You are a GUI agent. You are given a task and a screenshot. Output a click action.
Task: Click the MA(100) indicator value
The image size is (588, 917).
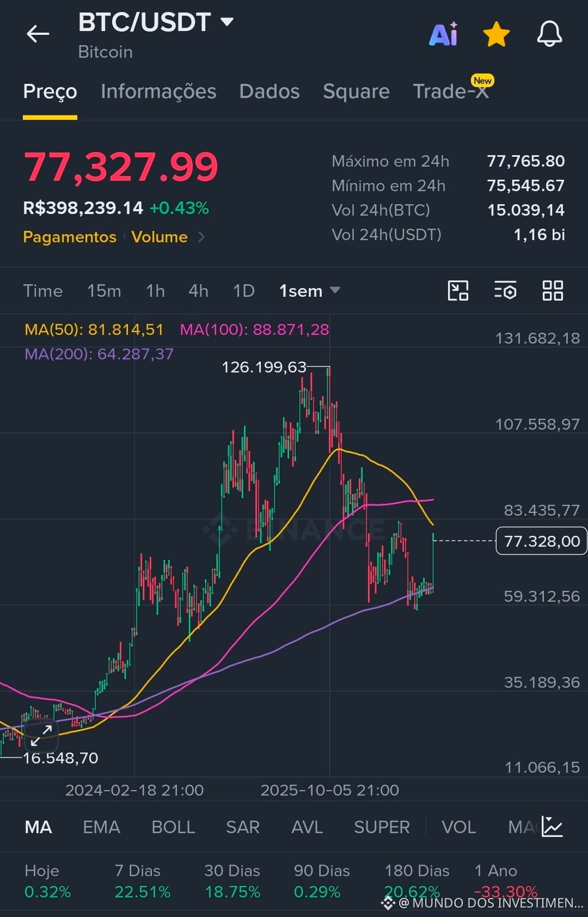click(254, 329)
